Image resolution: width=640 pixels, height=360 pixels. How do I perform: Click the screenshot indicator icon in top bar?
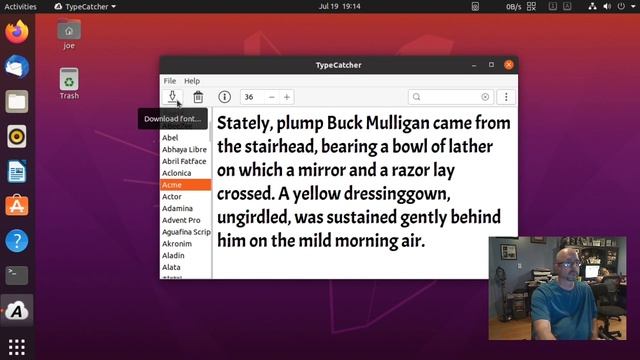pos(475,7)
